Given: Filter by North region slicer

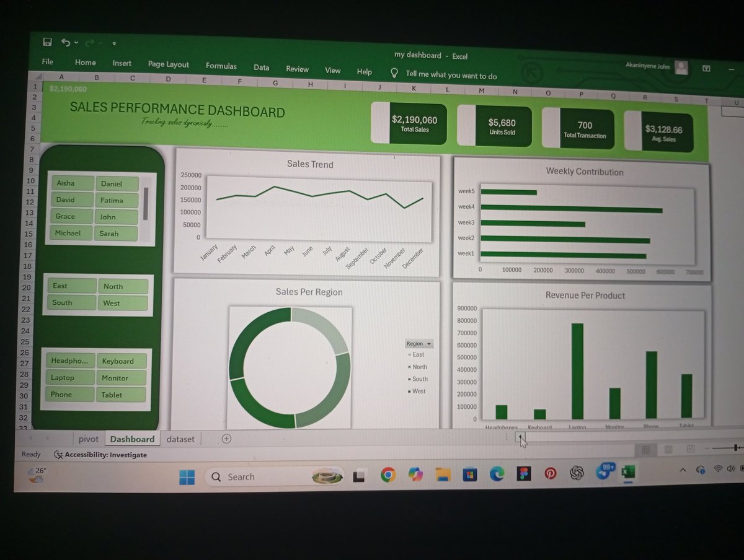Looking at the screenshot, I should point(123,287).
